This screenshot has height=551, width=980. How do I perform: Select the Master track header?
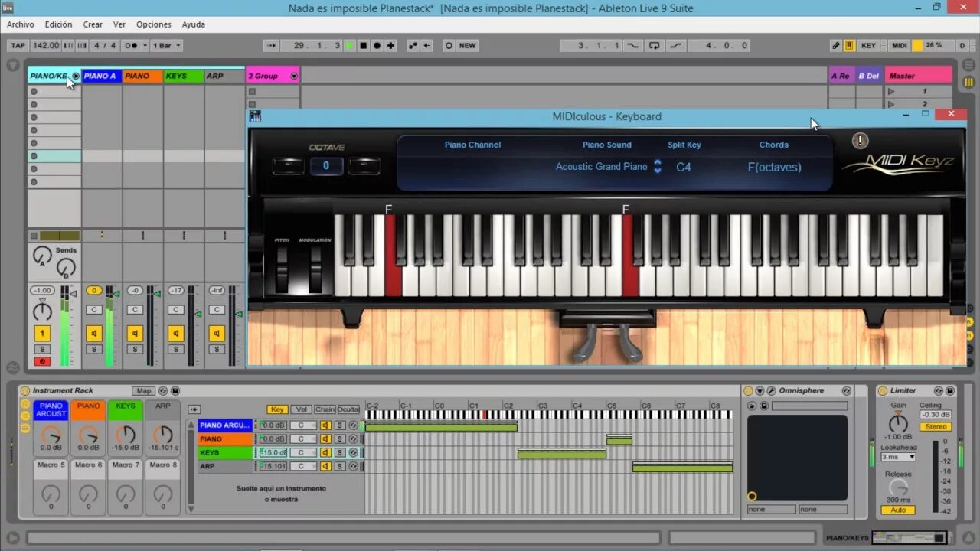pos(919,76)
